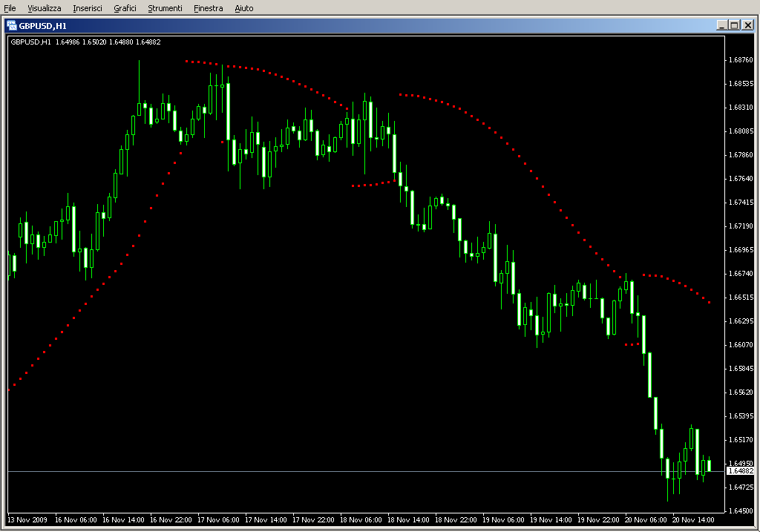Click the 19 Nov 06:00 time label

coord(503,520)
